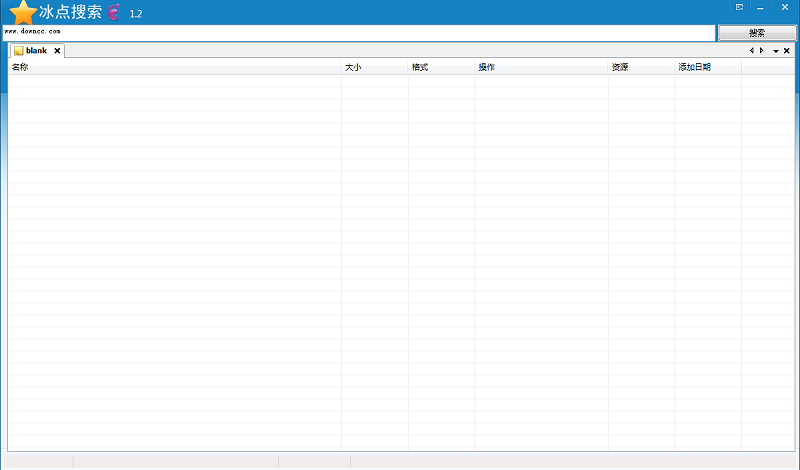The height and width of the screenshot is (470, 800).
Task: Click the window menu icon next to minimize
Action: coord(739,7)
